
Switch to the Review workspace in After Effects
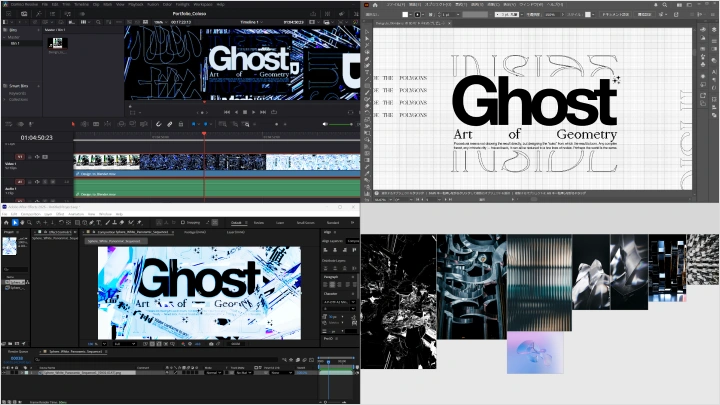(x=259, y=223)
